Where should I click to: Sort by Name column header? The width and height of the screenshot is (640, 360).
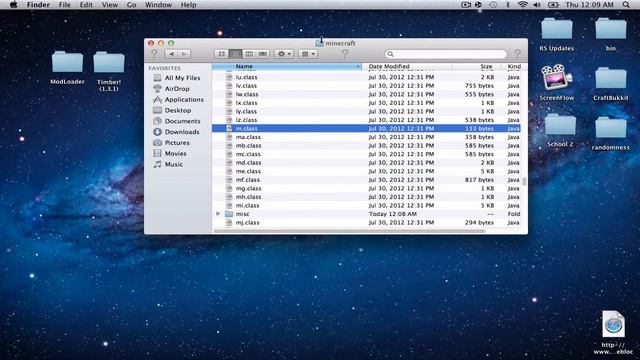[287, 66]
